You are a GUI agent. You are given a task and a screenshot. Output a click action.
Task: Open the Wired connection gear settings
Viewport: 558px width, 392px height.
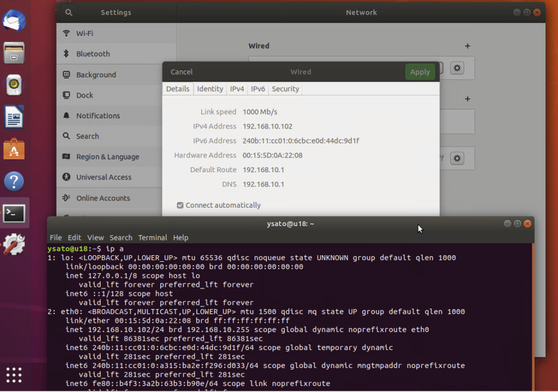pos(457,68)
